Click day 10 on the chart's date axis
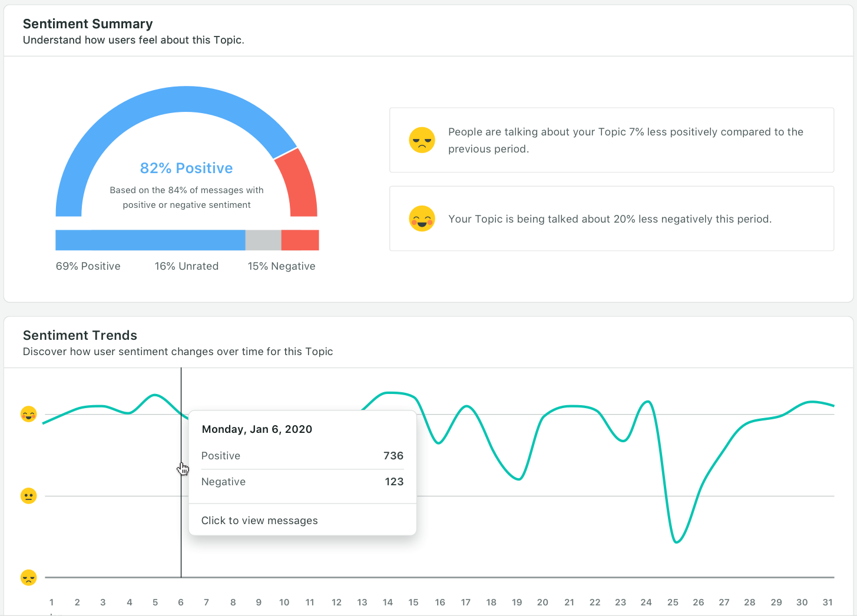 284,602
